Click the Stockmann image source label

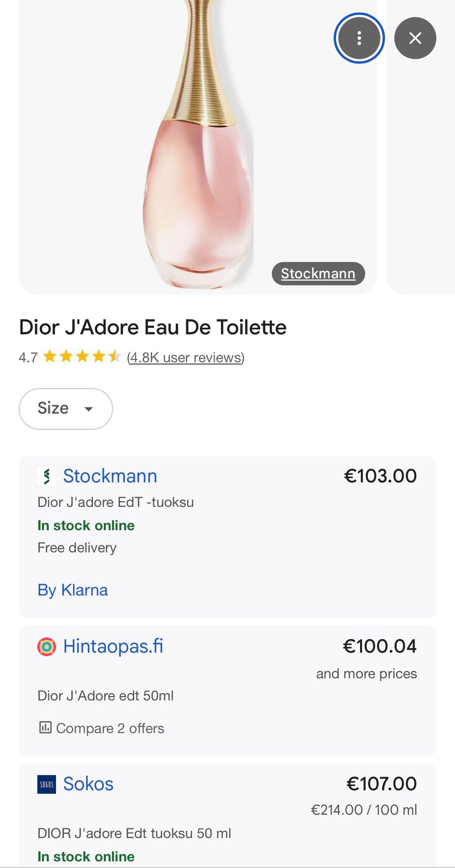click(318, 273)
